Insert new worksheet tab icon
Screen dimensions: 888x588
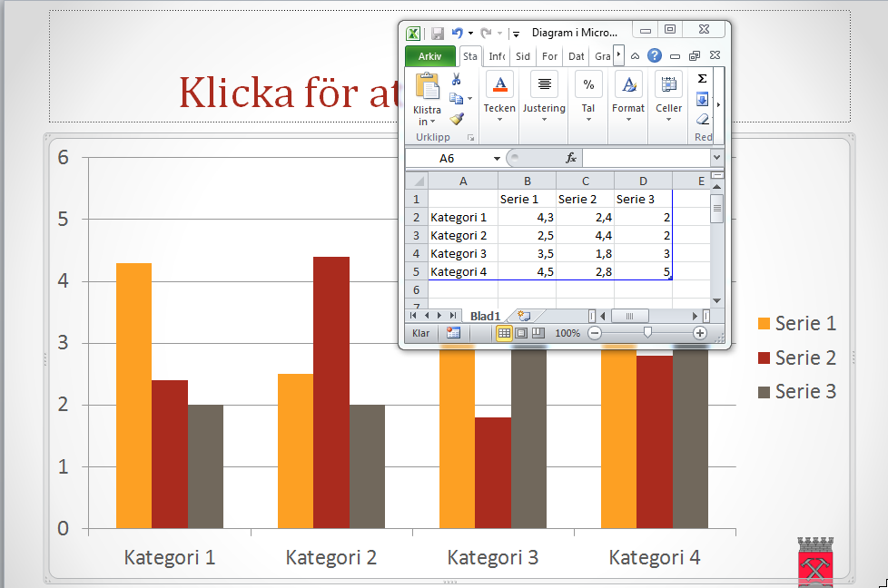point(525,316)
